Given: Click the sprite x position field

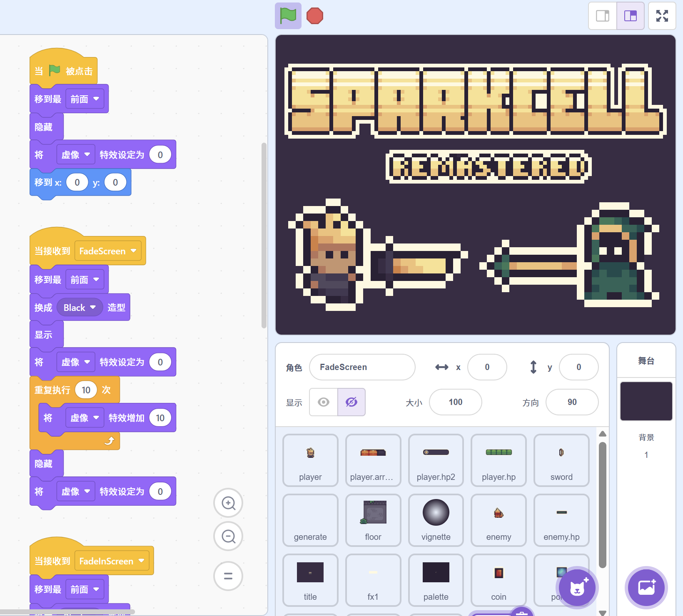Looking at the screenshot, I should (x=487, y=367).
